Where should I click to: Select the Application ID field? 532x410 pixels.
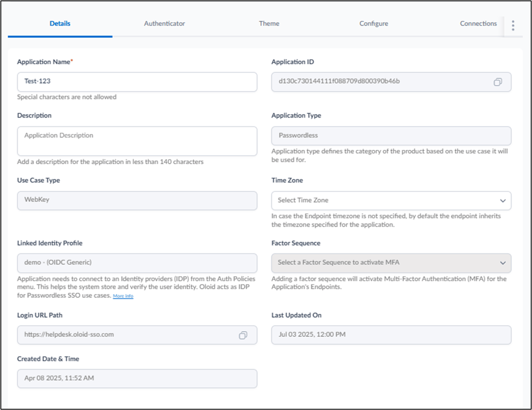(391, 82)
